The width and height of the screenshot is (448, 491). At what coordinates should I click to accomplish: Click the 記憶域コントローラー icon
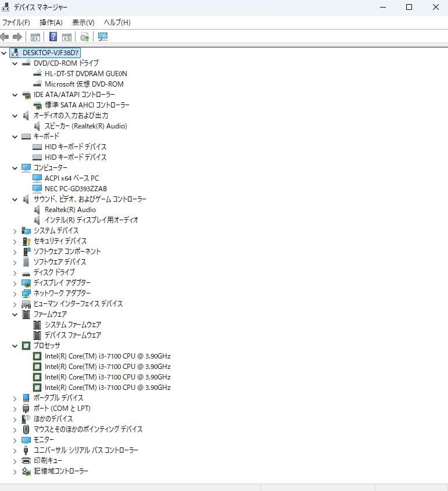click(26, 471)
